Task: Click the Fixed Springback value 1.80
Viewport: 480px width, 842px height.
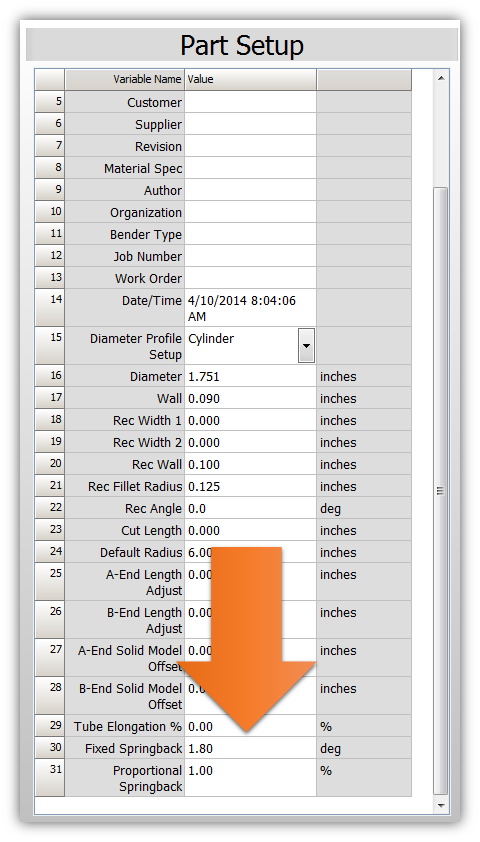Action: 250,748
